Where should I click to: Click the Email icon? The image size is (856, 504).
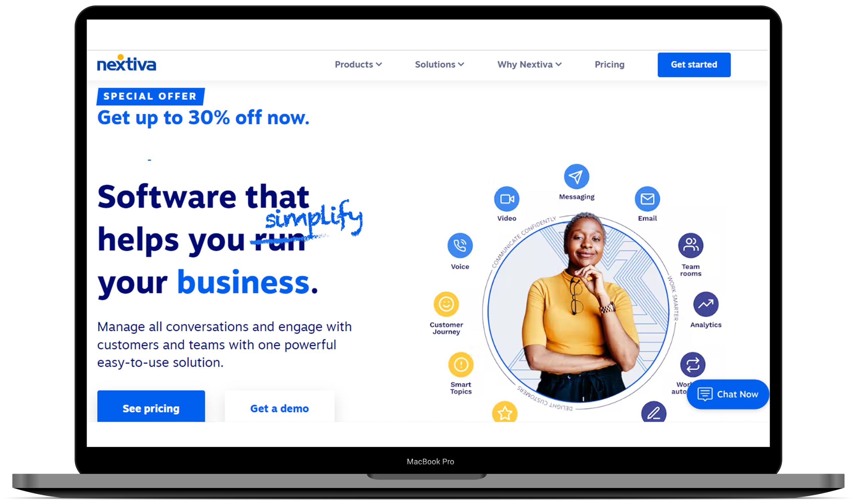coord(647,199)
